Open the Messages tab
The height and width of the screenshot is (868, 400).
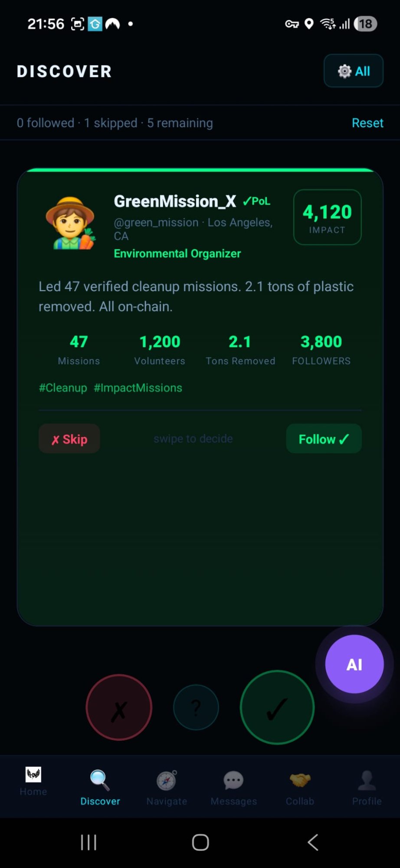click(x=233, y=787)
